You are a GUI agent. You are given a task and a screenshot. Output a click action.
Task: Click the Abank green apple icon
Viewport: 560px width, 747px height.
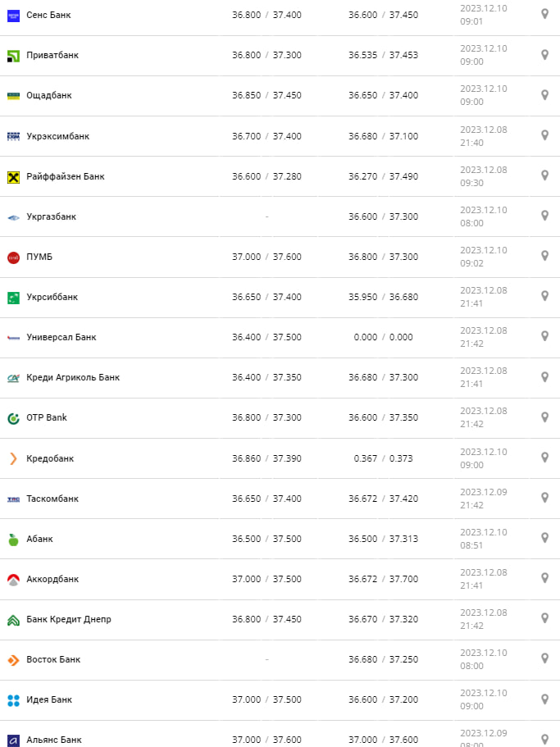point(13,539)
